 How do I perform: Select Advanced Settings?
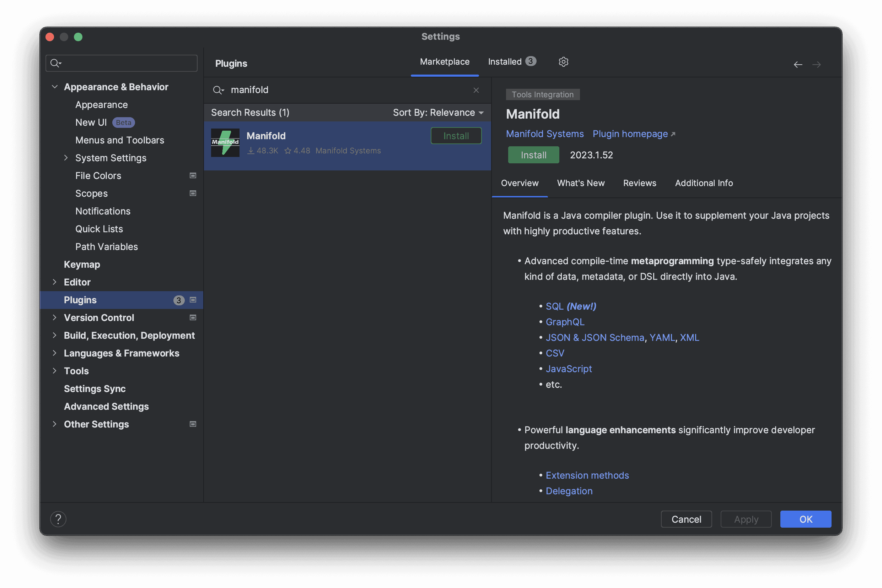tap(106, 407)
